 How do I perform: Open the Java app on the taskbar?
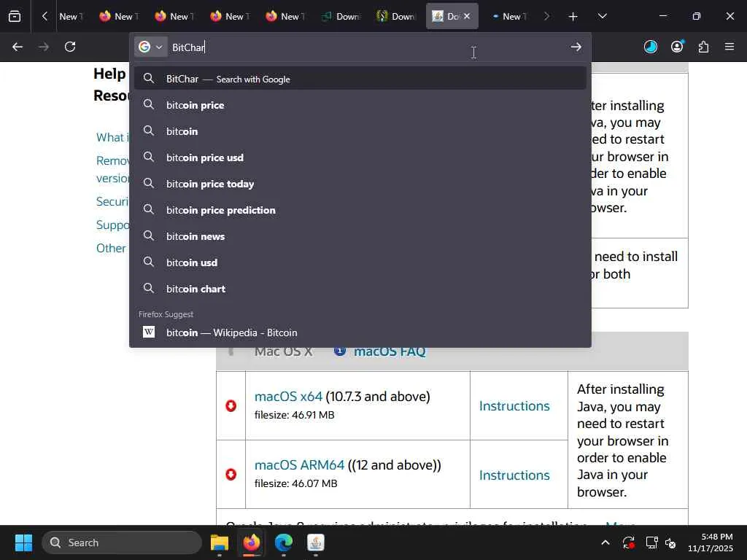pos(316,542)
